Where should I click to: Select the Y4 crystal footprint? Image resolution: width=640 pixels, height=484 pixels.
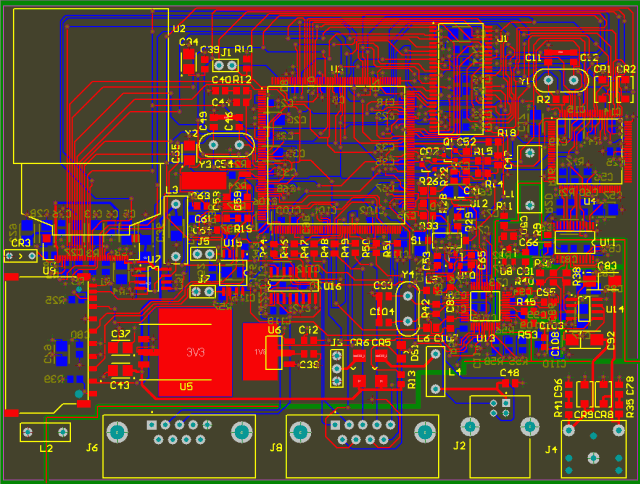(x=407, y=309)
